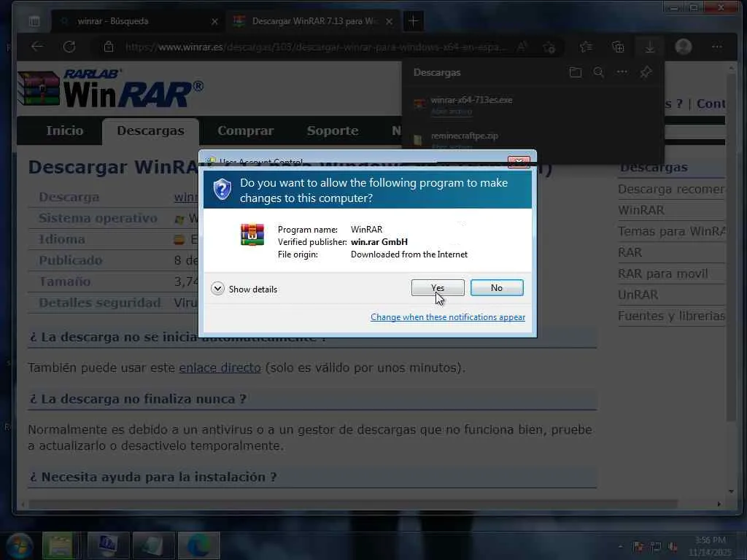Toggle the Downloads toolbar icon
Screen dimensions: 747x560
pyautogui.click(x=649, y=47)
